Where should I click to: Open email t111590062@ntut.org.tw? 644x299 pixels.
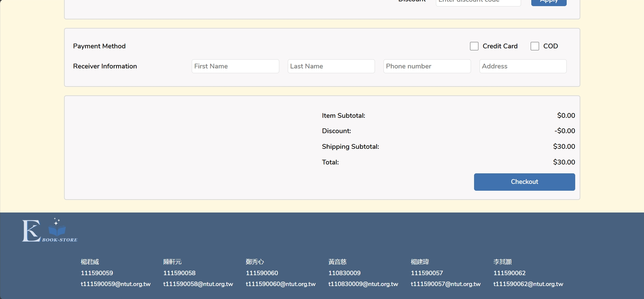[528, 284]
